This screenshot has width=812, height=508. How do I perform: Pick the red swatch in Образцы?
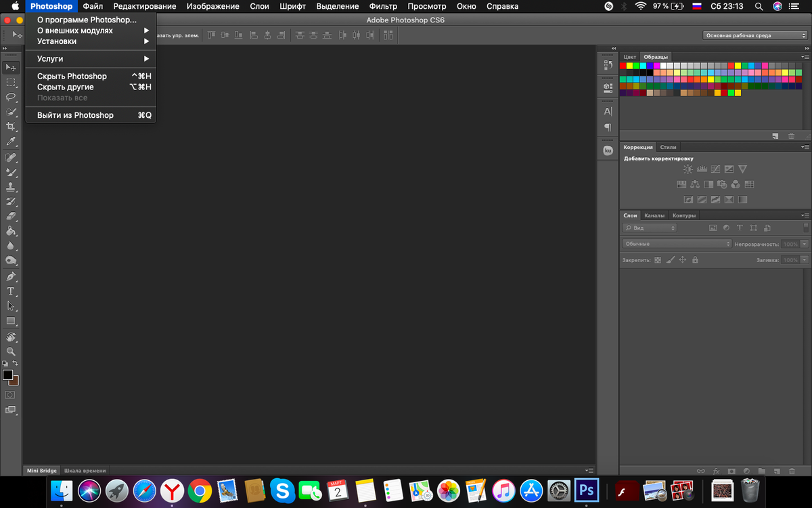[623, 66]
